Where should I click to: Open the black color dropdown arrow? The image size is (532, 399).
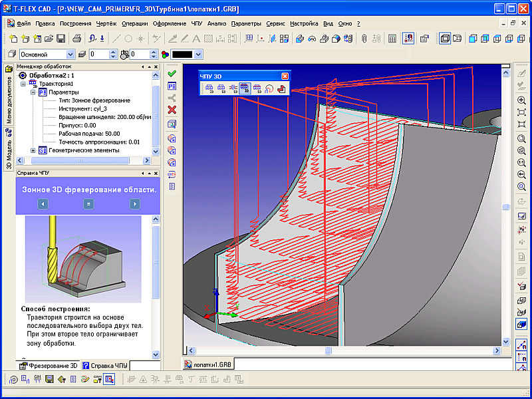click(x=199, y=55)
